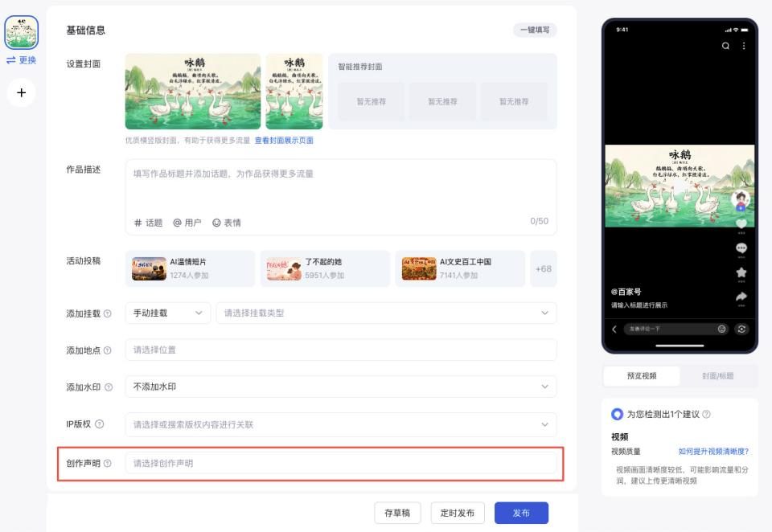
Task: Open the 表情 emoji picker
Action: pos(227,223)
